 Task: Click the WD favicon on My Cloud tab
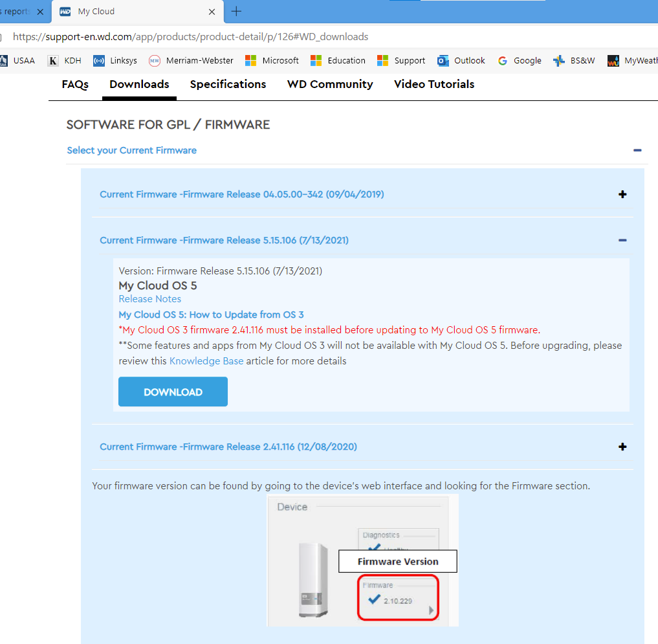click(x=65, y=12)
